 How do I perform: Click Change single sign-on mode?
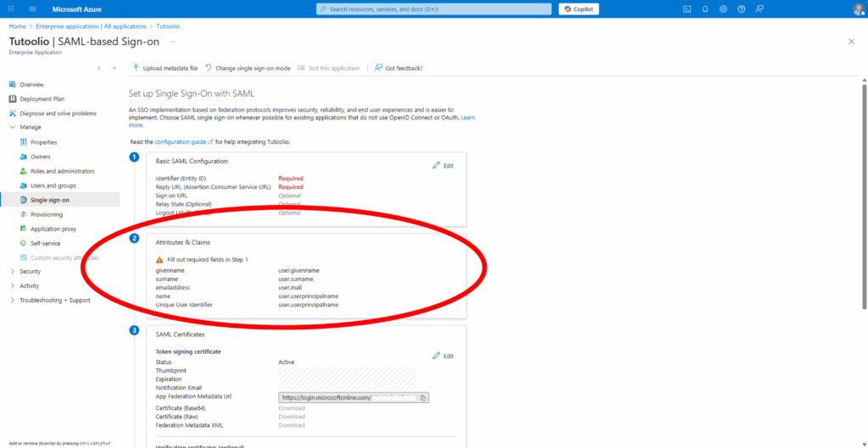pos(248,68)
